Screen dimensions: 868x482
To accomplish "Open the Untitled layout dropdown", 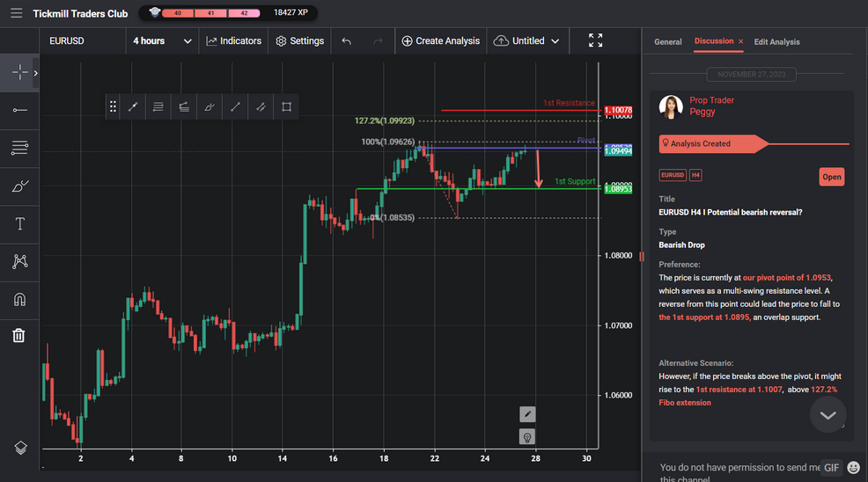I will coord(527,41).
